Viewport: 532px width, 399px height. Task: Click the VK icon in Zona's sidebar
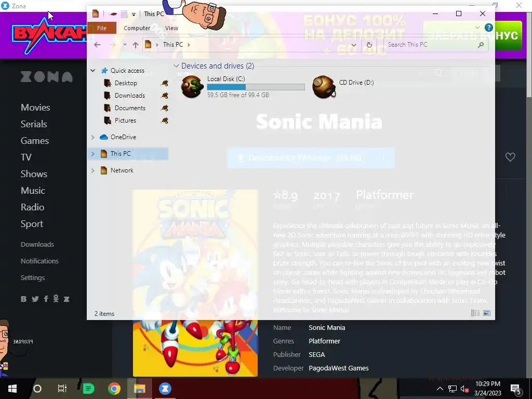(24, 299)
